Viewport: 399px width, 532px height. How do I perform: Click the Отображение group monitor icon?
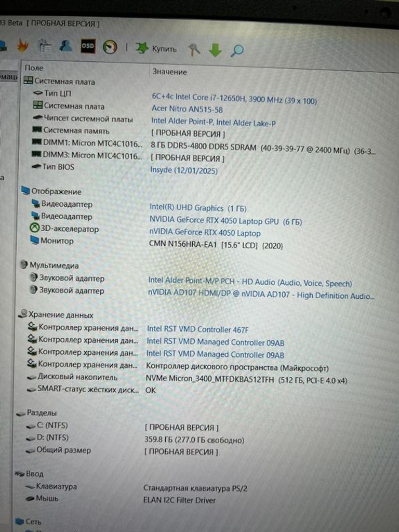point(25,190)
